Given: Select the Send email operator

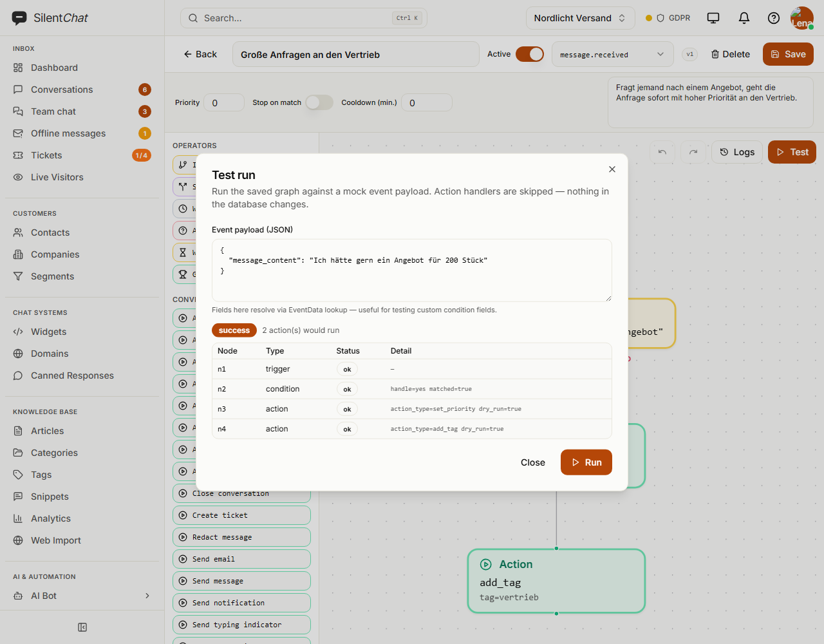Looking at the screenshot, I should (241, 559).
